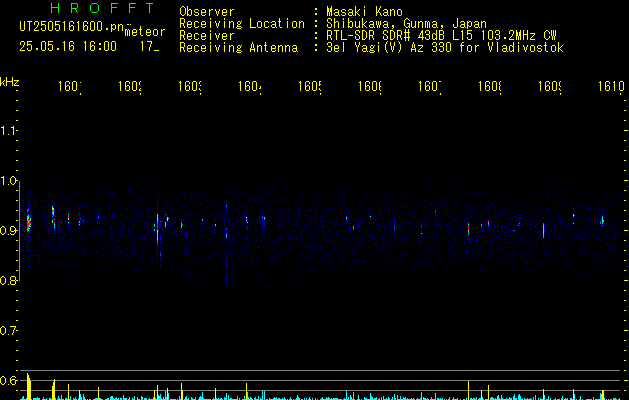Click the Receiver label
The height and width of the screenshot is (400, 629).
click(207, 36)
